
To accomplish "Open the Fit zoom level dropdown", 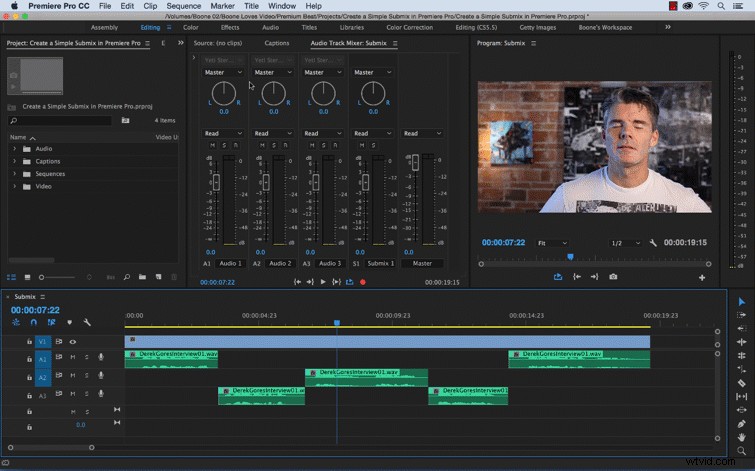I will 552,243.
